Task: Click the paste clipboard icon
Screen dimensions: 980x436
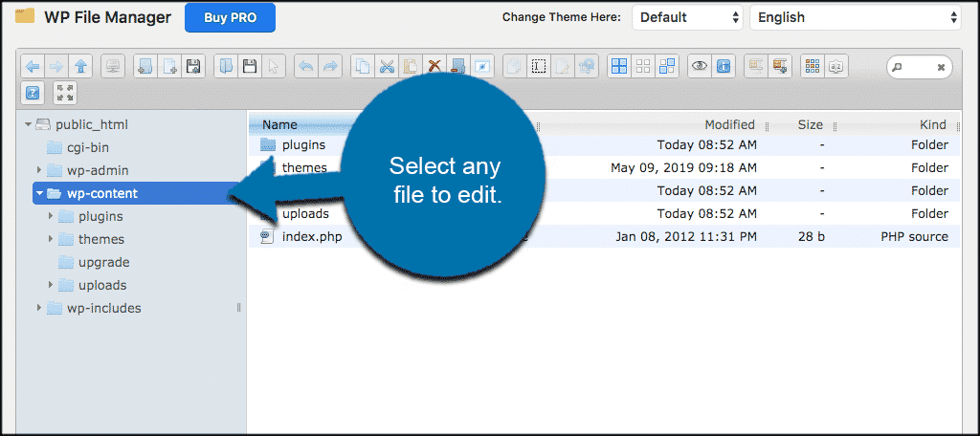Action: pyautogui.click(x=411, y=66)
